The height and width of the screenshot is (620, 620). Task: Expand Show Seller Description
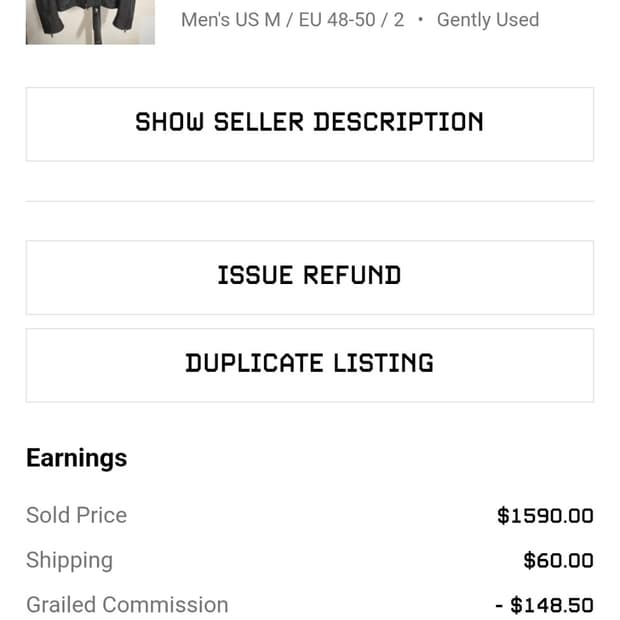(x=310, y=123)
